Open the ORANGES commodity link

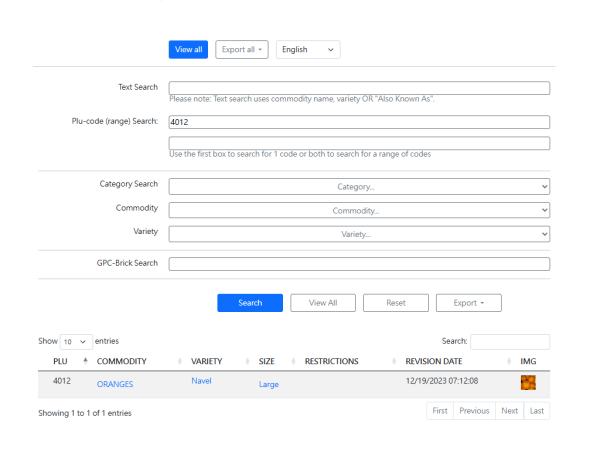tap(115, 384)
